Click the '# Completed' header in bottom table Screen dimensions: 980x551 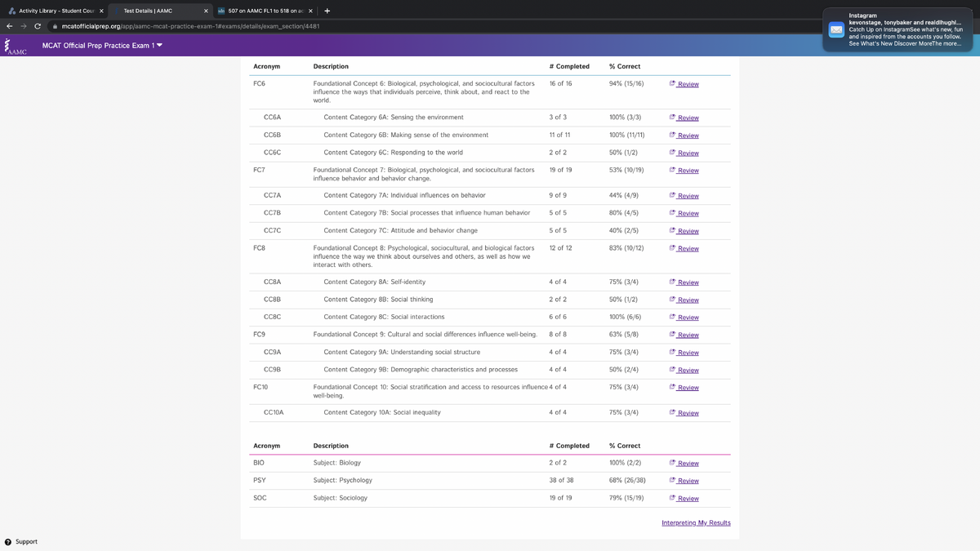[569, 446]
